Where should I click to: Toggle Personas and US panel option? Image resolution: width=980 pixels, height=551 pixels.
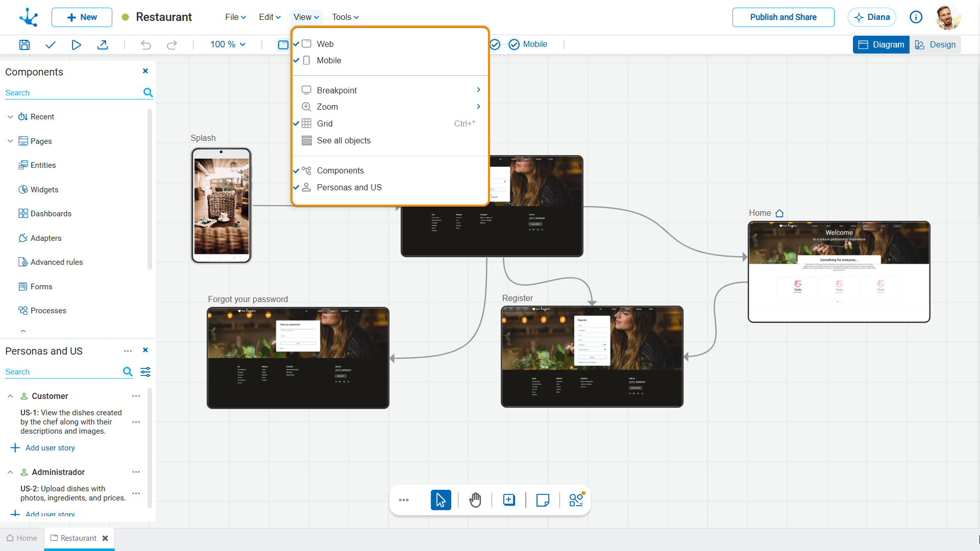click(390, 187)
